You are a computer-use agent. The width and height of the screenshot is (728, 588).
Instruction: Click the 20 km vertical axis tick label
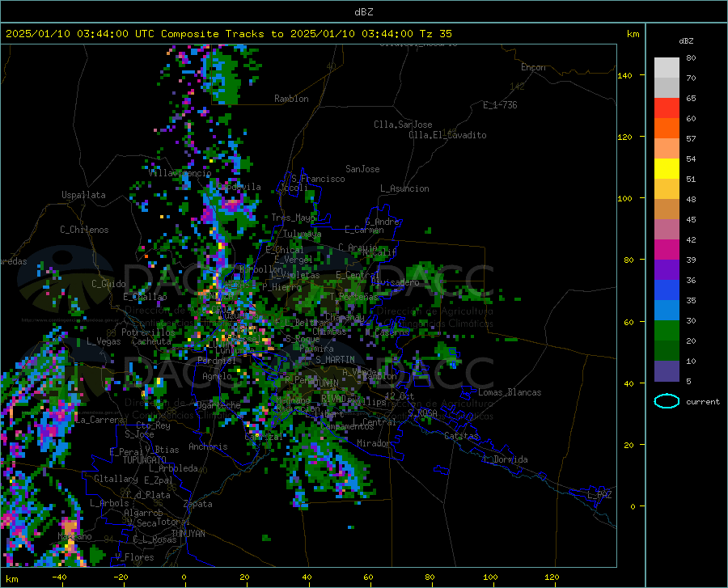click(629, 445)
